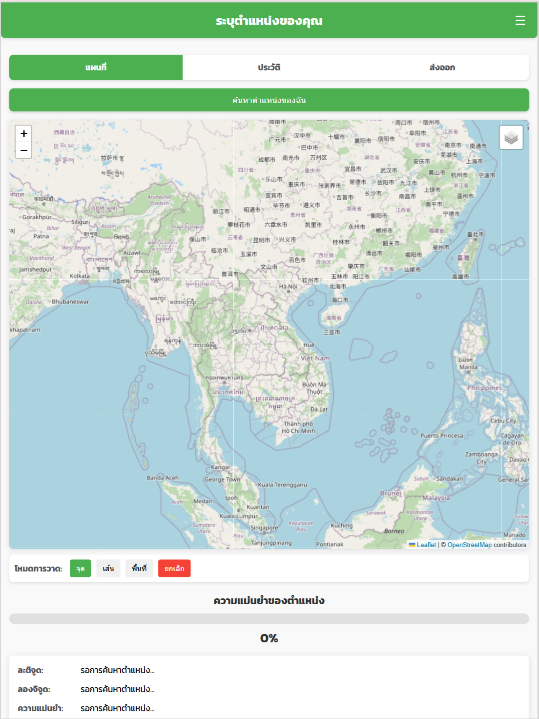Screen dimensions: 539x719
Task: Open the OpenStreetMap attribution link
Action: [469, 545]
